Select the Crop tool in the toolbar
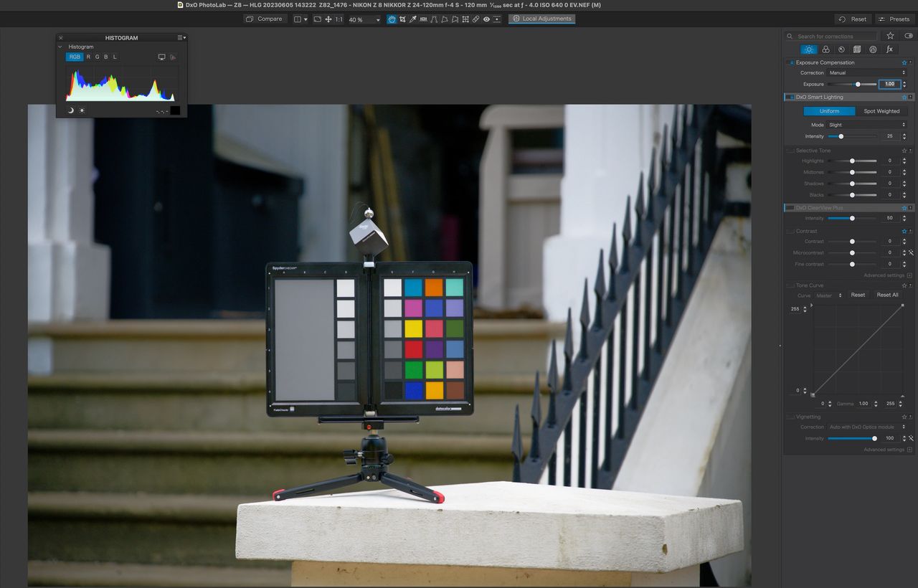The height and width of the screenshot is (588, 918). point(402,19)
